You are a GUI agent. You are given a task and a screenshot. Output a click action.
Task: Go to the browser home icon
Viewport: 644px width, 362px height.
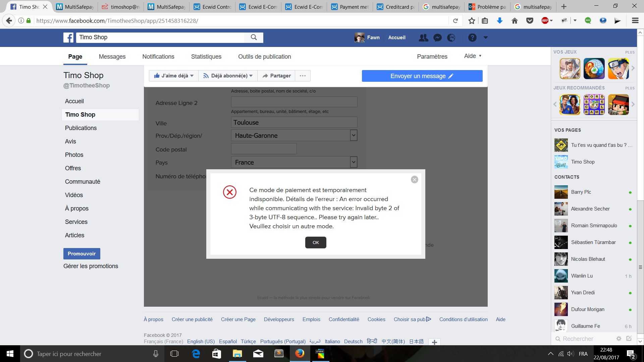[x=515, y=21]
